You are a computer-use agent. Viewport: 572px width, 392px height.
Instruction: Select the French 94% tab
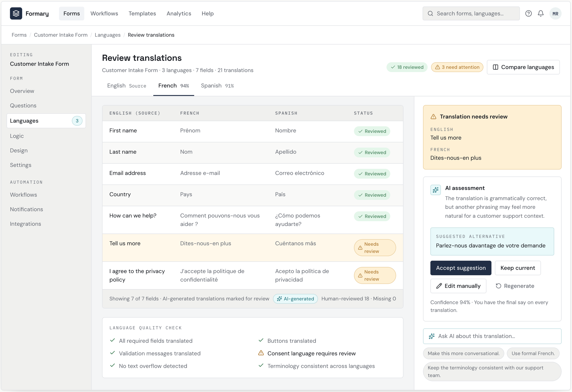coord(173,86)
